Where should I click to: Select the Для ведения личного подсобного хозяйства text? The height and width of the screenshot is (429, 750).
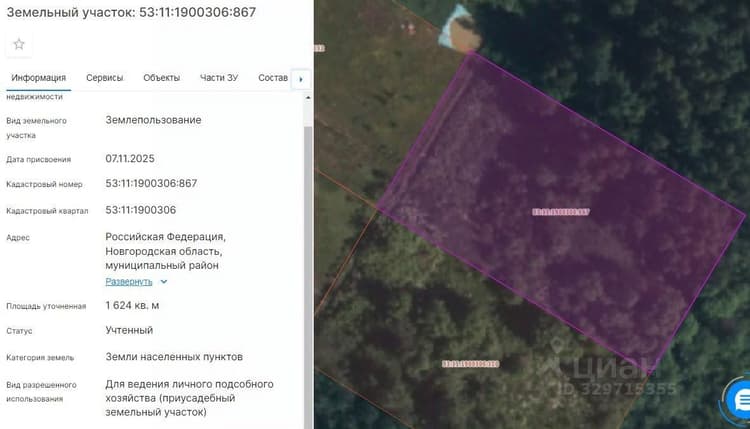pyautogui.click(x=189, y=398)
